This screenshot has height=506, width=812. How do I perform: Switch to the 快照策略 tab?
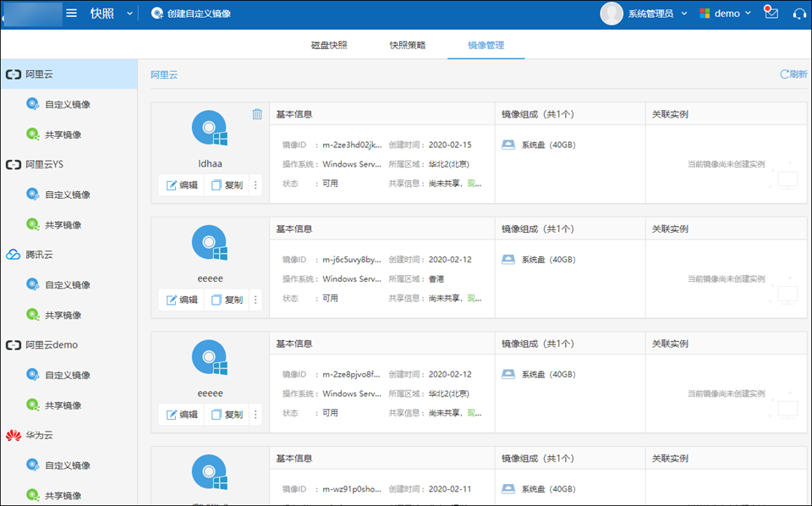(408, 45)
